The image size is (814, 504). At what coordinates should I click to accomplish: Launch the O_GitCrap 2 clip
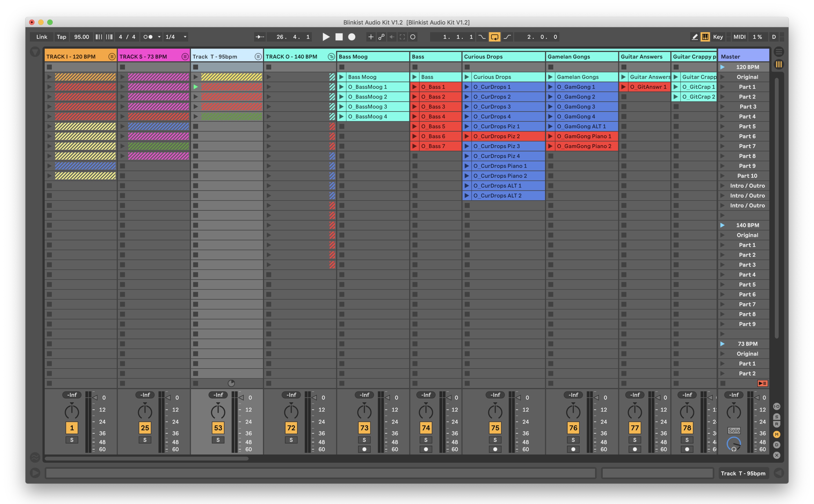(x=676, y=97)
